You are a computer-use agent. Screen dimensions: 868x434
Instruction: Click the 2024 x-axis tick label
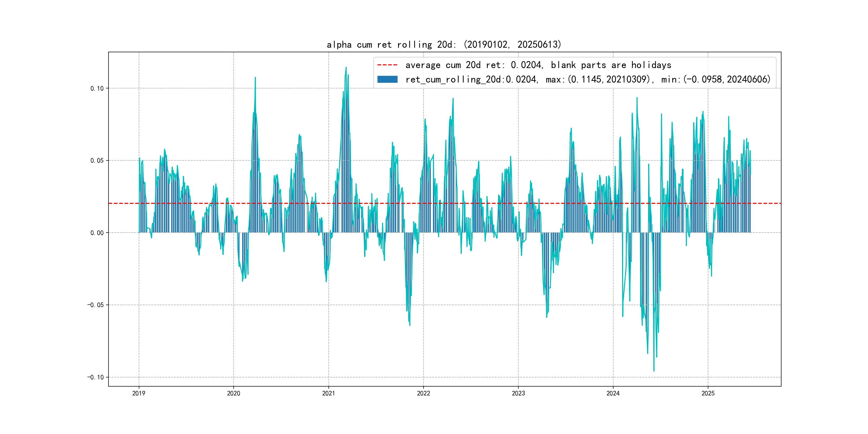(613, 393)
